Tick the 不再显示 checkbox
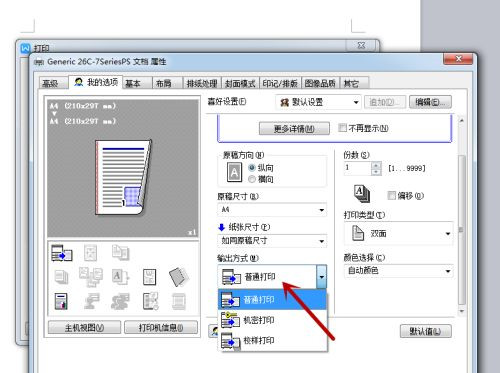Viewport: 500px width, 373px height. coord(342,128)
